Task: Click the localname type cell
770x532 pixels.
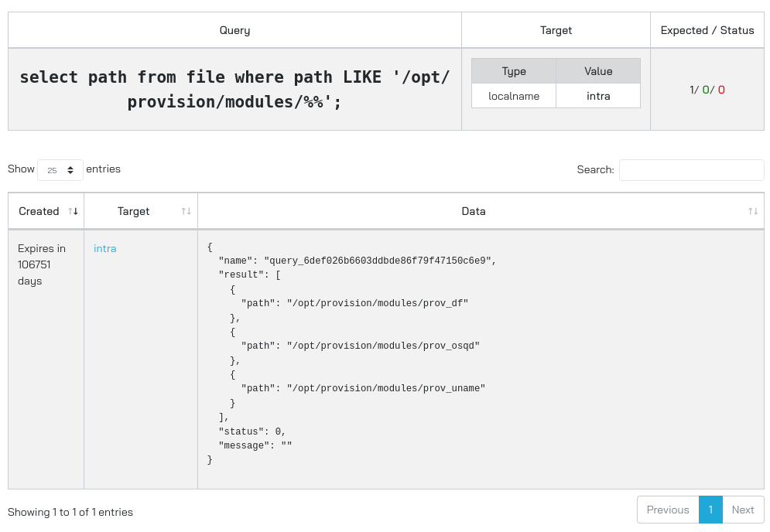Action: click(514, 96)
